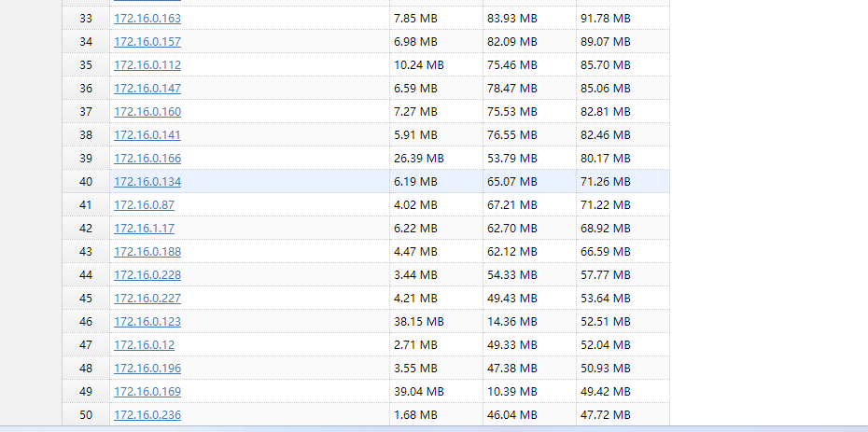Open the 172.16.1.17 address link
Image resolution: width=868 pixels, height=432 pixels.
point(144,229)
